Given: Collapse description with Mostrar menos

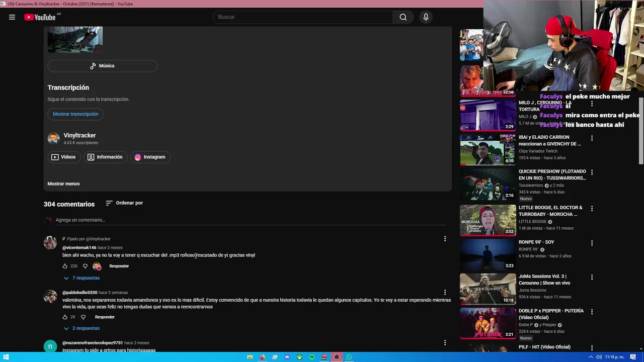Looking at the screenshot, I should coord(63,184).
